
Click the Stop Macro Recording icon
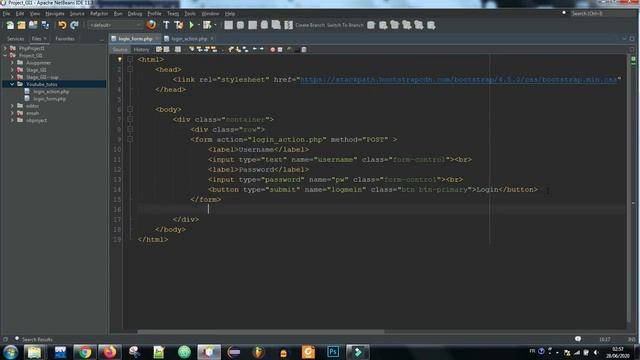pos(280,49)
